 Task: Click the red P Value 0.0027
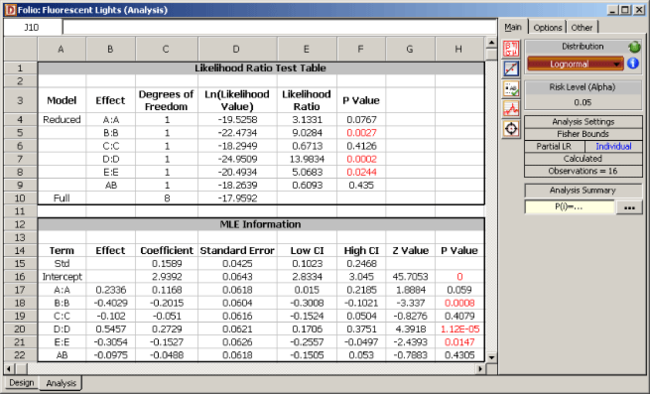pyautogui.click(x=361, y=133)
